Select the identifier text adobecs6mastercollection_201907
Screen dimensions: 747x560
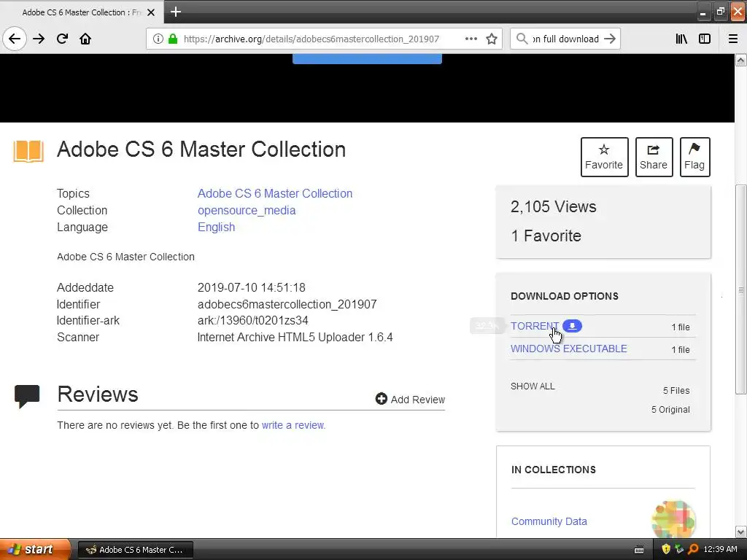tap(287, 304)
